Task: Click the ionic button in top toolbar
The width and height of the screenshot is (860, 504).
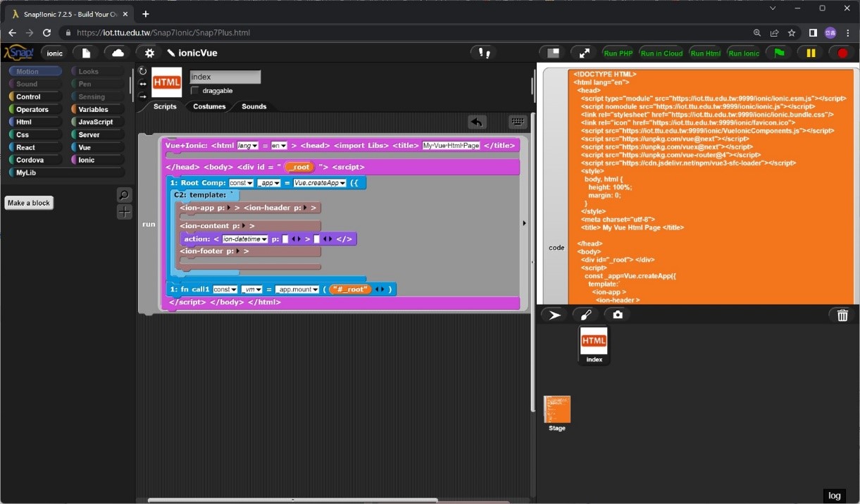Action: point(54,53)
